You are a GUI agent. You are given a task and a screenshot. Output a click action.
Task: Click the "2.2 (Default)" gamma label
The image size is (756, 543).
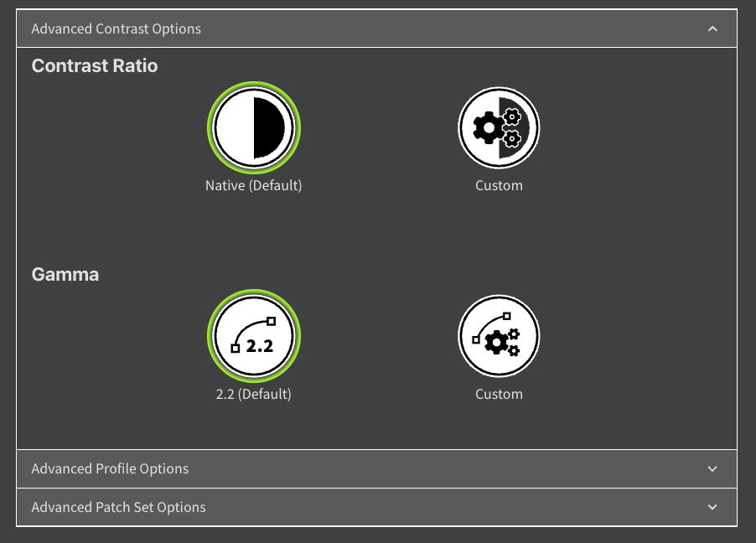tap(253, 394)
